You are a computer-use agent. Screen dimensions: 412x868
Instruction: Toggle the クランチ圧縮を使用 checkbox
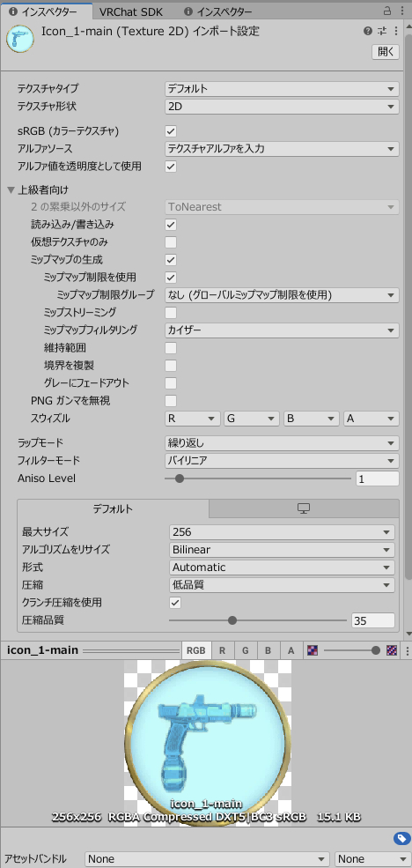[175, 602]
